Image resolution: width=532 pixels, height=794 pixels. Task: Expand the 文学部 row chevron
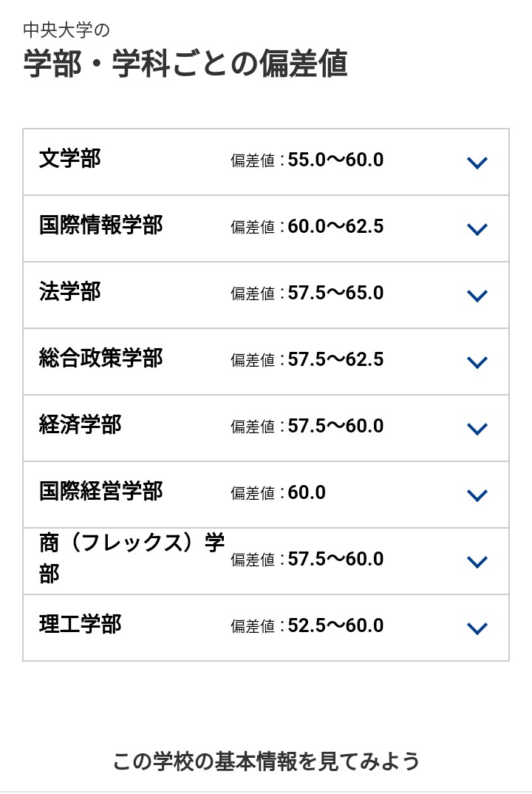[x=477, y=163]
